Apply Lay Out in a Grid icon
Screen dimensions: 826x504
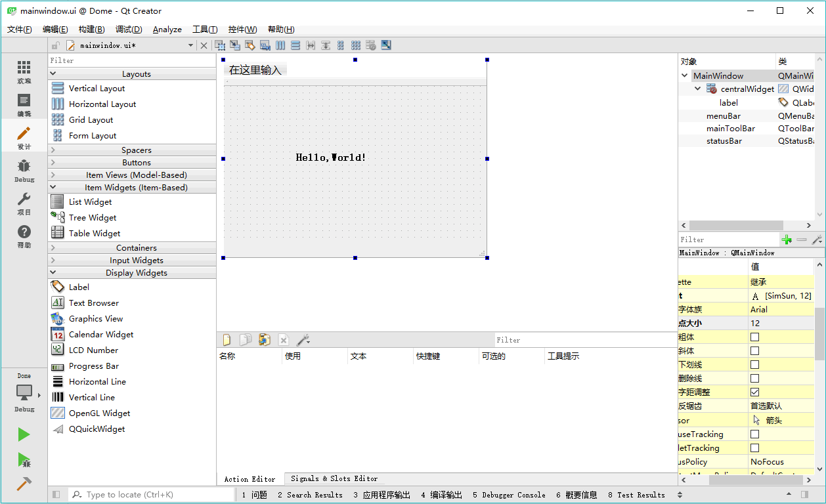coord(356,45)
